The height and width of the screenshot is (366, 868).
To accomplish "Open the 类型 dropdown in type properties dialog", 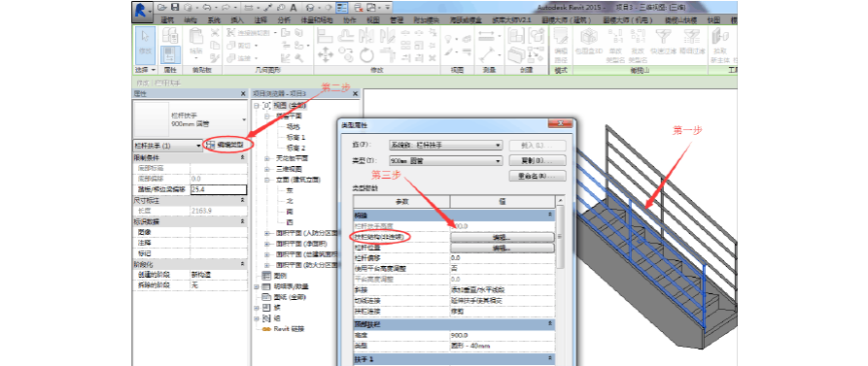I will pos(445,161).
